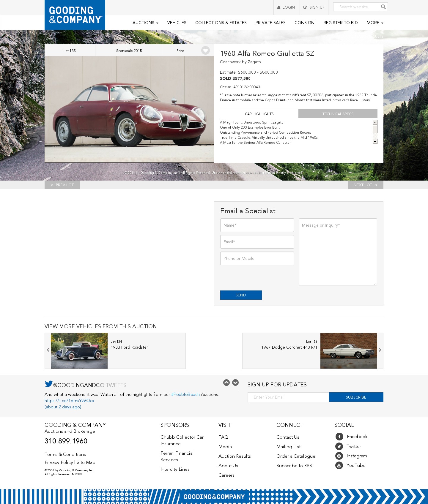Click the Subscribe button
This screenshot has width=428, height=504.
356,397
